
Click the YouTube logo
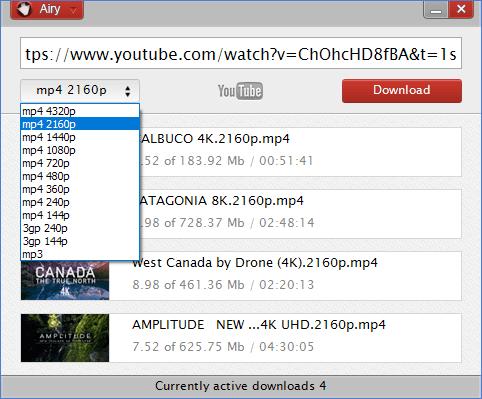click(x=240, y=91)
